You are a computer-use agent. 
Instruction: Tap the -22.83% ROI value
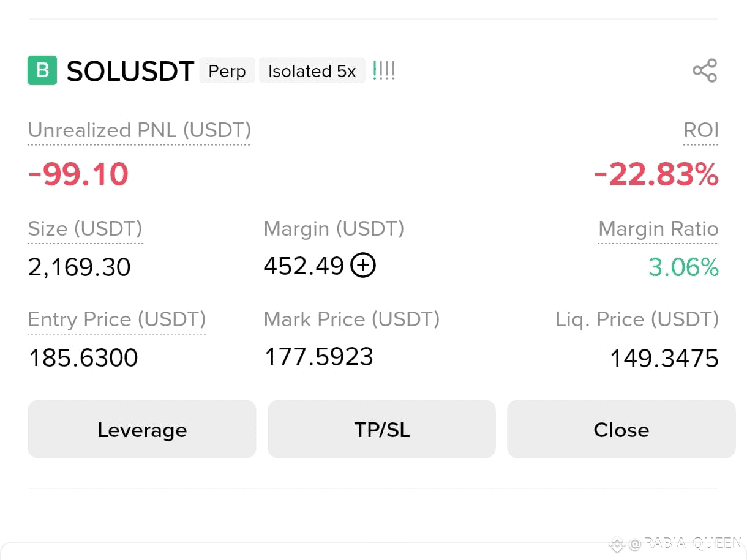[656, 175]
